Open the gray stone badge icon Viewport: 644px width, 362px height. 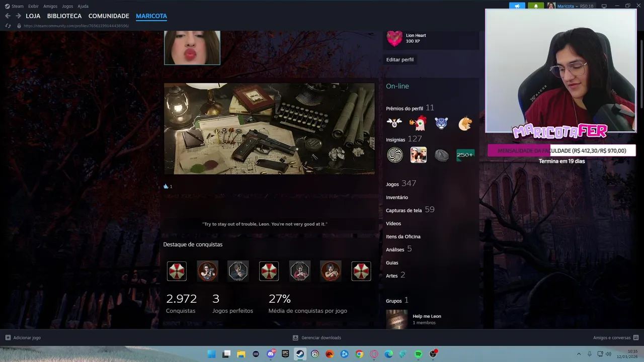click(x=442, y=155)
